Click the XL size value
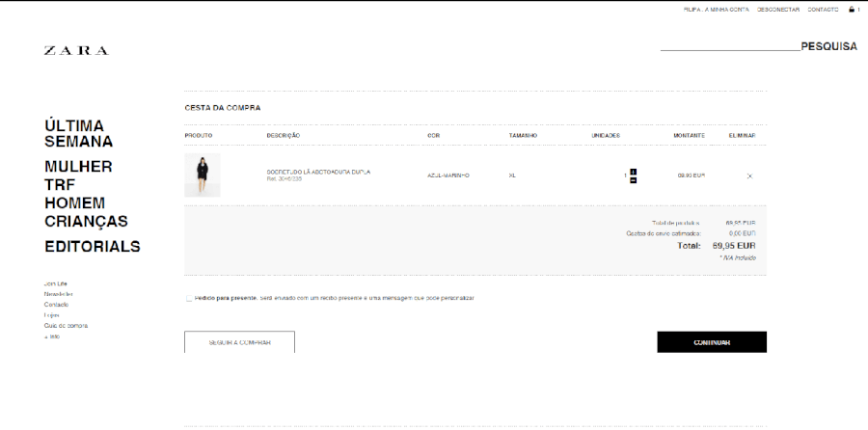This screenshot has width=868, height=430. 512,175
